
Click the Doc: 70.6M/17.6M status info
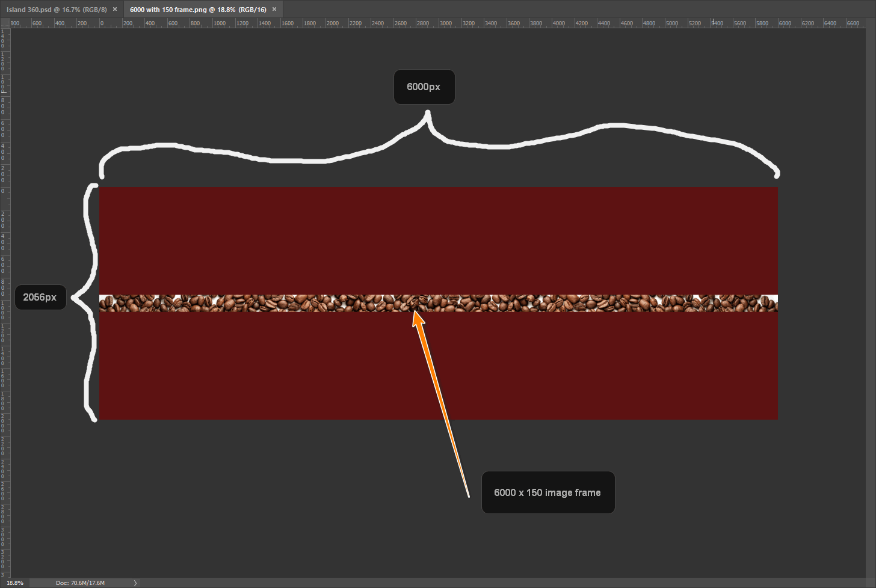tap(80, 583)
